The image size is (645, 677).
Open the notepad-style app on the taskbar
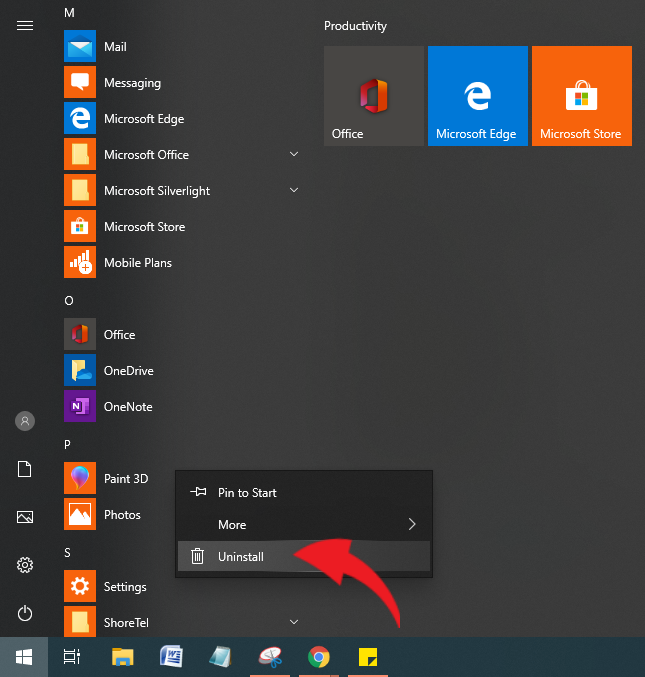tap(221, 657)
